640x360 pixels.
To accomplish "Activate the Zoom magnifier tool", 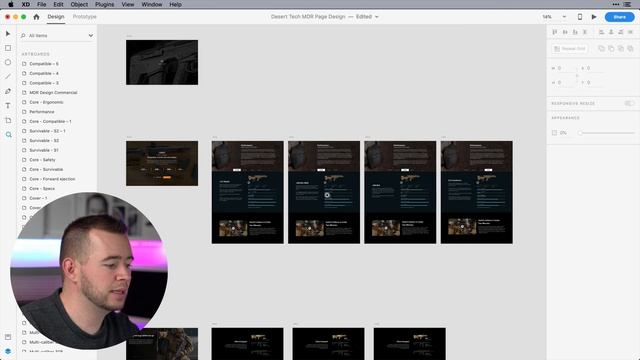I will click(8, 135).
